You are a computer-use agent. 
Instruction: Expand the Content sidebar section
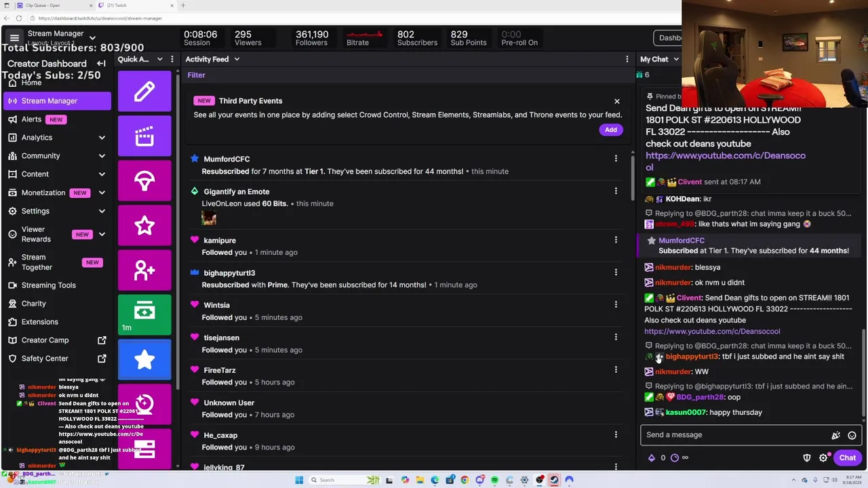[x=102, y=174]
